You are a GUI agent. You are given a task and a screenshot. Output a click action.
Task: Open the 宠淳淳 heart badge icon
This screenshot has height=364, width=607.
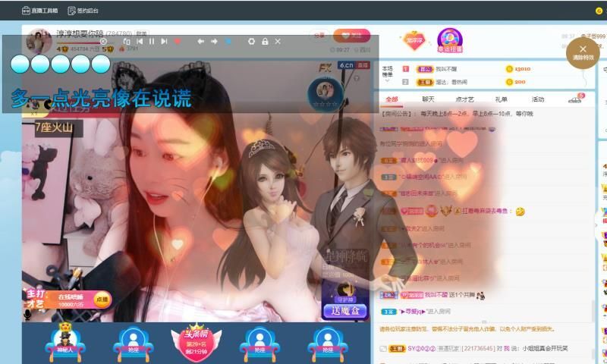coord(414,40)
